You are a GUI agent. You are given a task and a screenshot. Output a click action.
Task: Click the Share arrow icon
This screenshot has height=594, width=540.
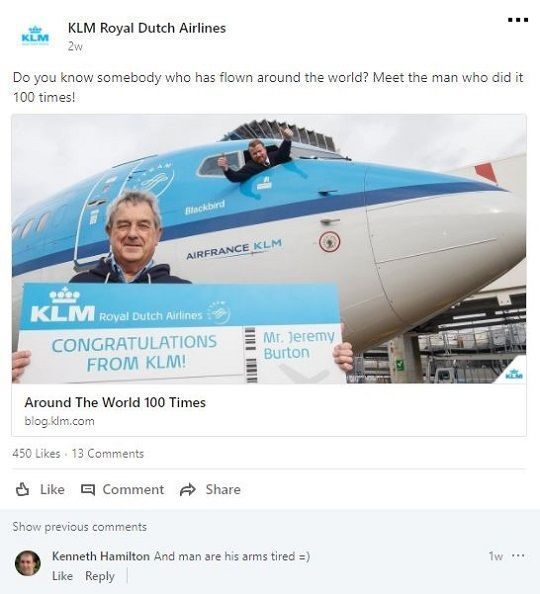coord(188,489)
